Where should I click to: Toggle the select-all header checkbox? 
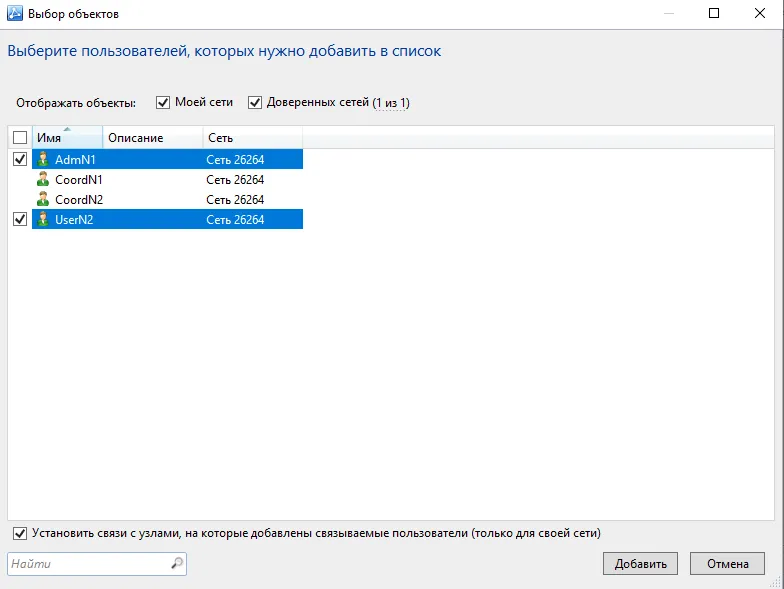tap(20, 137)
